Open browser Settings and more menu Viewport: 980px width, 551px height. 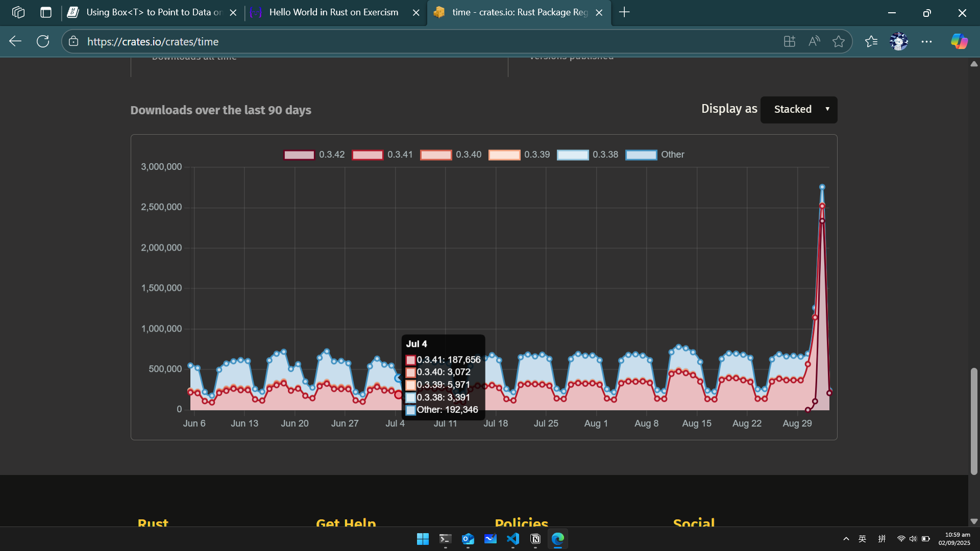(x=926, y=41)
